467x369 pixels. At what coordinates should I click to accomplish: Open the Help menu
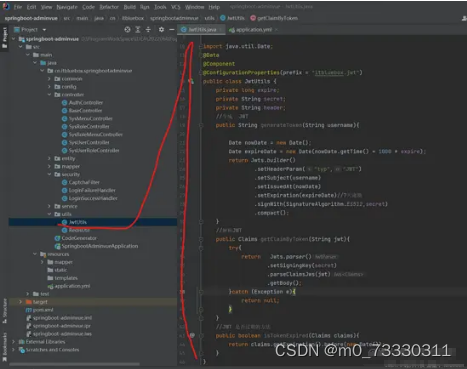click(214, 7)
